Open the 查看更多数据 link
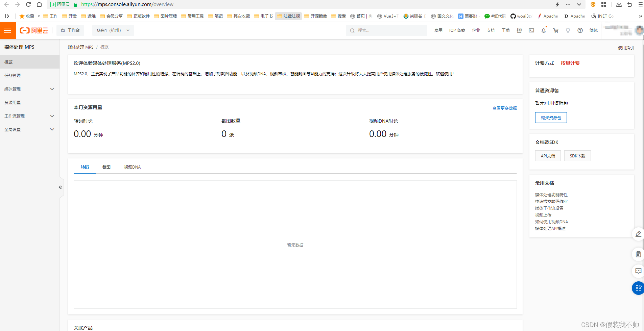 coord(505,108)
